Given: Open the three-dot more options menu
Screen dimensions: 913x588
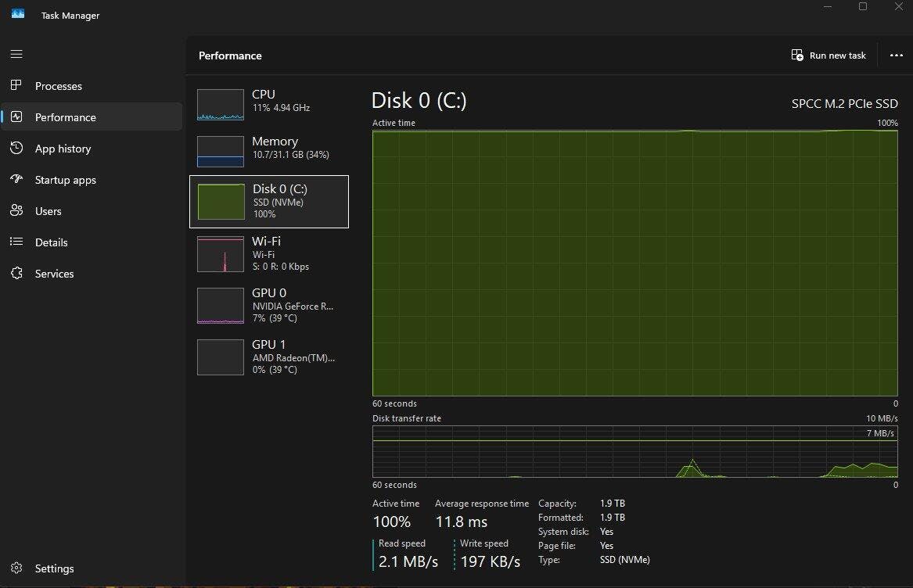Looking at the screenshot, I should [897, 56].
